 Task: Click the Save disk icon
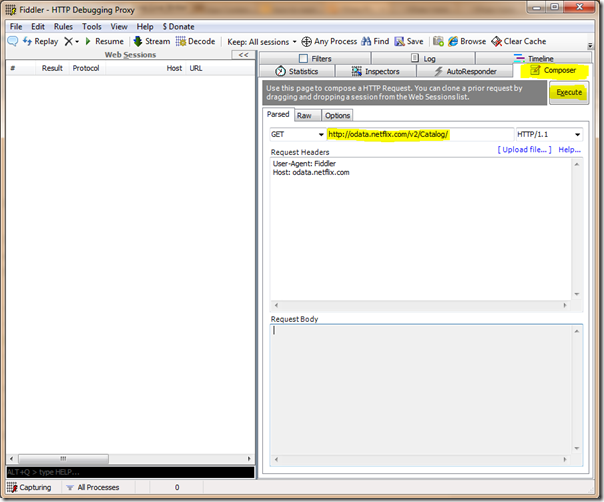click(x=399, y=42)
